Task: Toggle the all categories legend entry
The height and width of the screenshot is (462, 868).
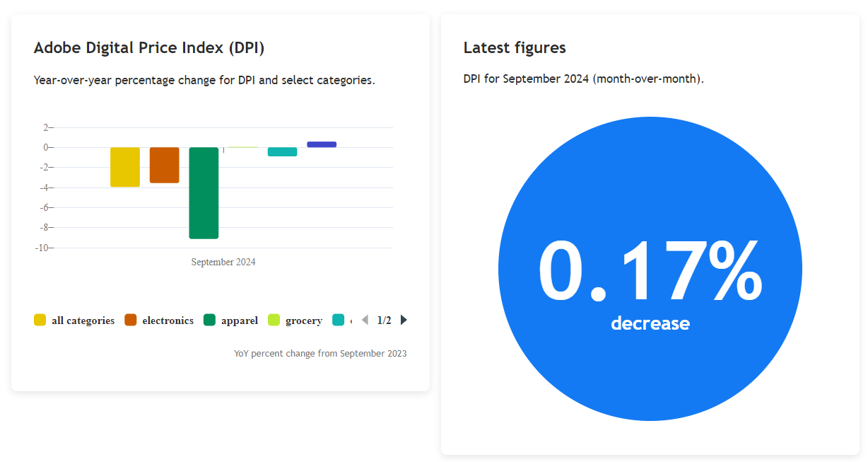Action: click(x=74, y=320)
